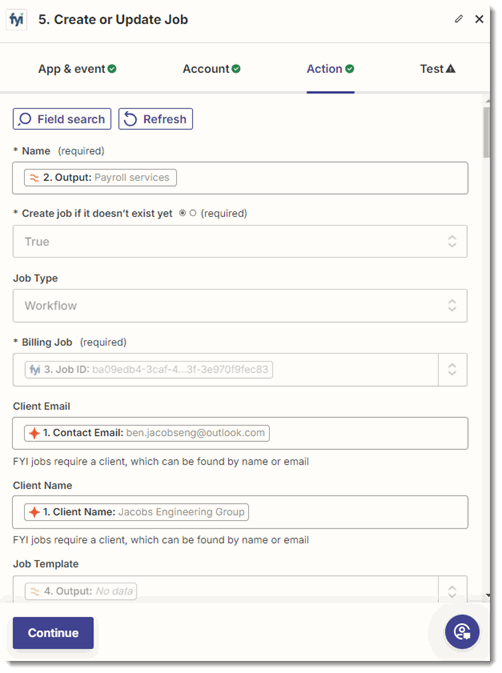The width and height of the screenshot is (502, 673).
Task: Open the Billing Job dropdown arrows
Action: [452, 370]
